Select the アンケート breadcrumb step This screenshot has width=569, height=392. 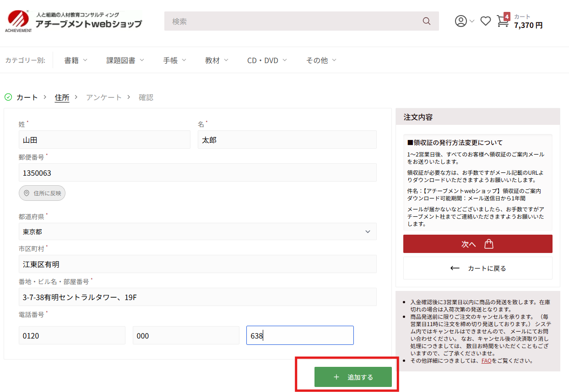click(x=104, y=97)
